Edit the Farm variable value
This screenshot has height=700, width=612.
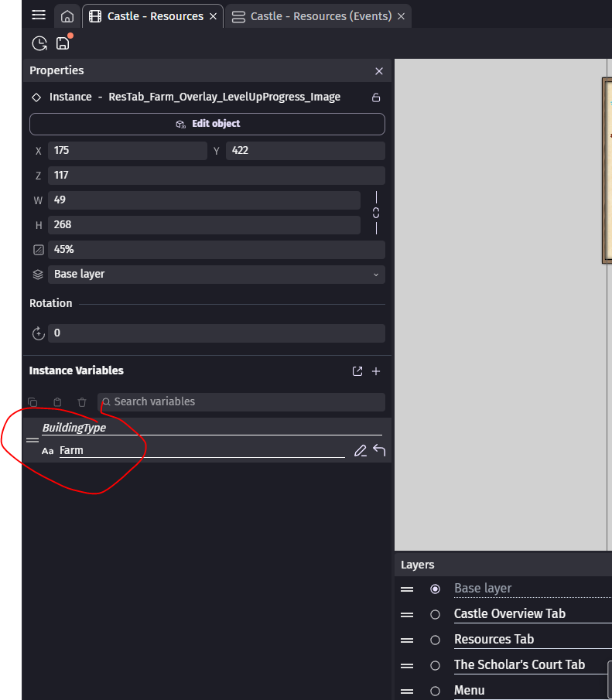202,450
